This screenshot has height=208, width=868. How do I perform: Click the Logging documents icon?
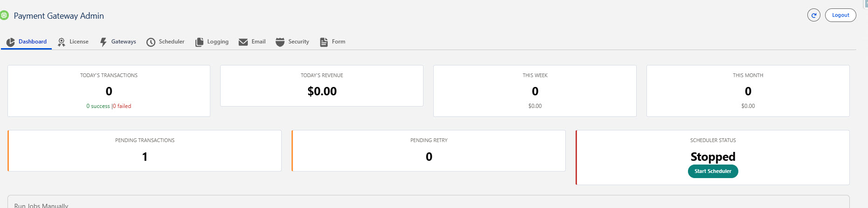199,42
